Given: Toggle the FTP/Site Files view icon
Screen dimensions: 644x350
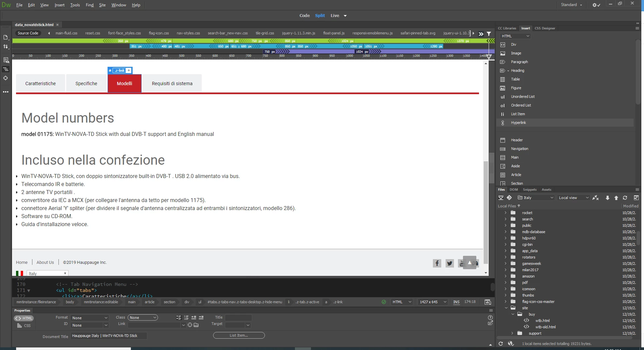Looking at the screenshot, I should pos(501,198).
